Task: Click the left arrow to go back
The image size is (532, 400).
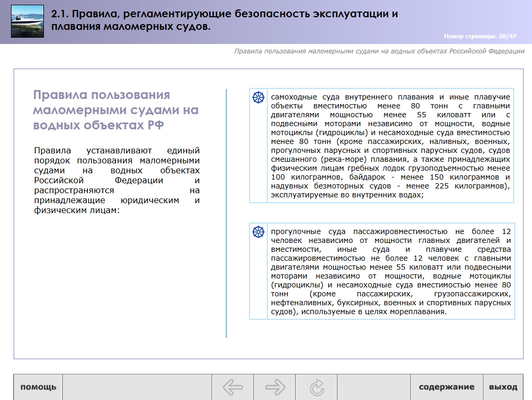Action: (233, 387)
